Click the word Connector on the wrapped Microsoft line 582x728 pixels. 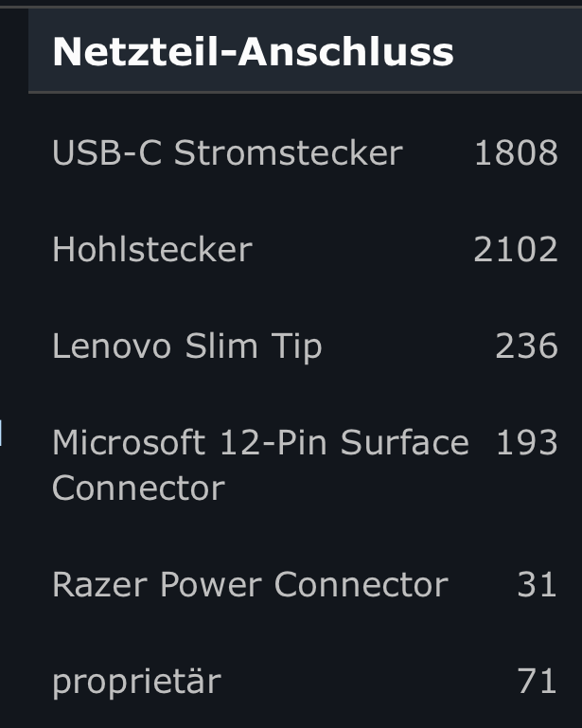coord(139,488)
